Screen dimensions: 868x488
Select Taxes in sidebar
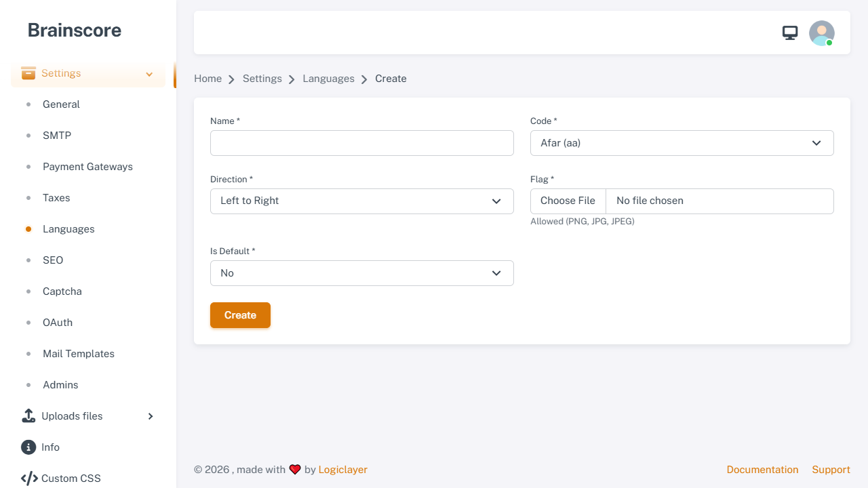click(56, 198)
